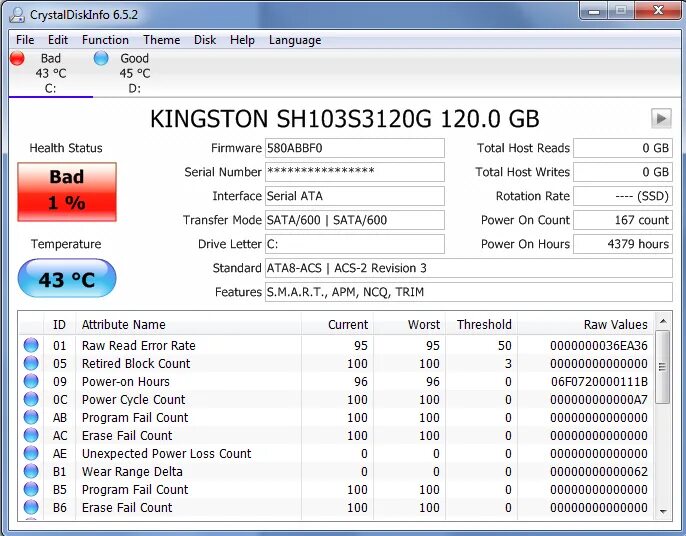686x536 pixels.
Task: Click the status orb in the B5 Program Fail Count row
Action: click(x=31, y=489)
